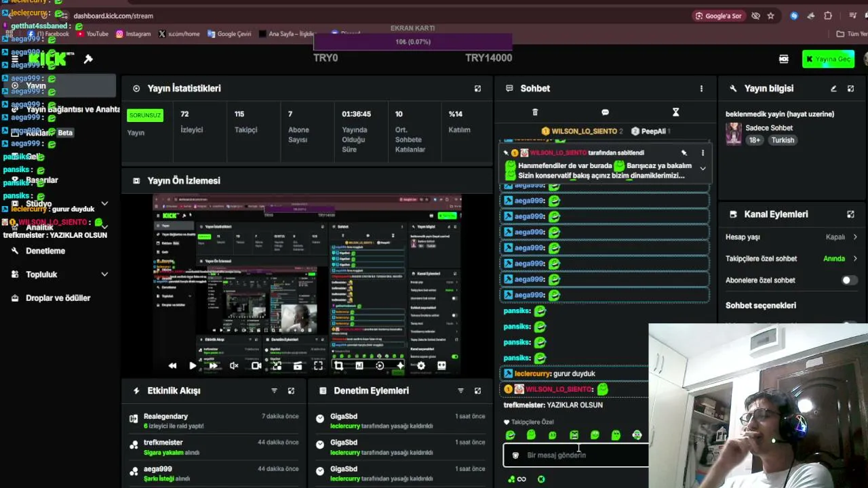
Task: Click the SORUNSUZ stream status badge
Action: pos(145,115)
